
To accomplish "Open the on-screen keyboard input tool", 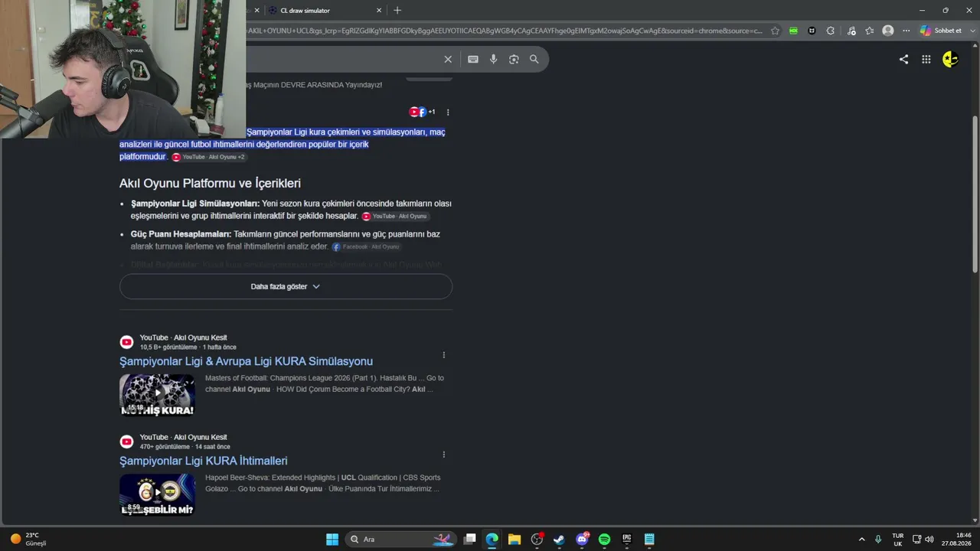I will (x=473, y=59).
